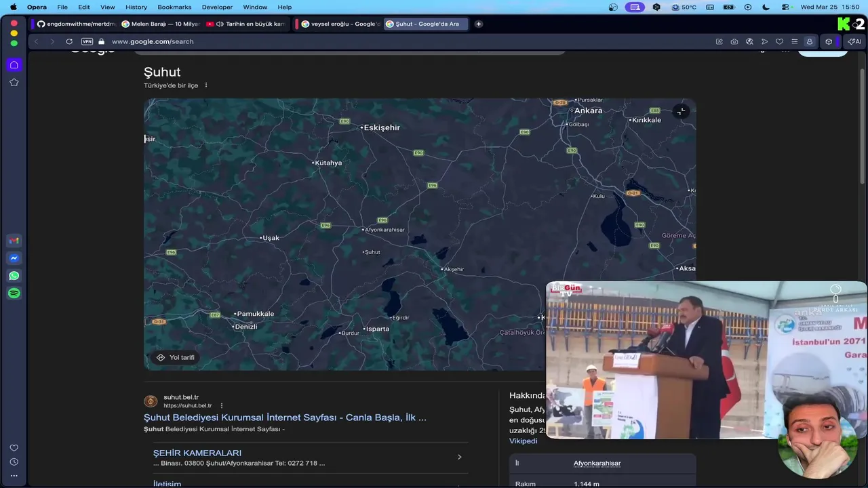Open the three-dot menu beside Türkiye'de bir ilçe
The image size is (868, 488).
click(x=206, y=85)
